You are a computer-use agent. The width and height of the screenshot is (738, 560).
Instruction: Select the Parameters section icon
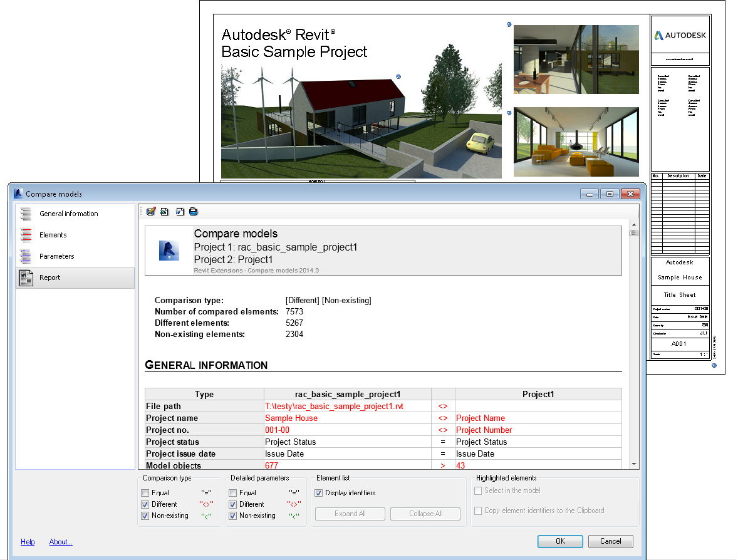26,256
